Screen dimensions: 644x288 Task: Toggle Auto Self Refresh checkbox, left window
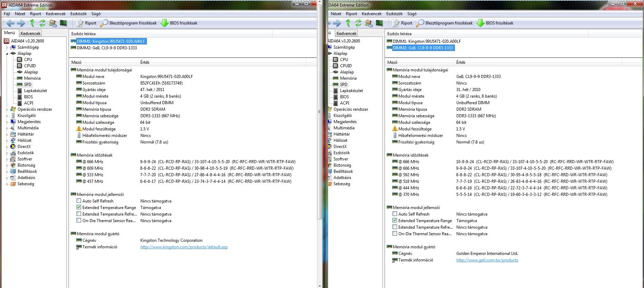(79, 201)
